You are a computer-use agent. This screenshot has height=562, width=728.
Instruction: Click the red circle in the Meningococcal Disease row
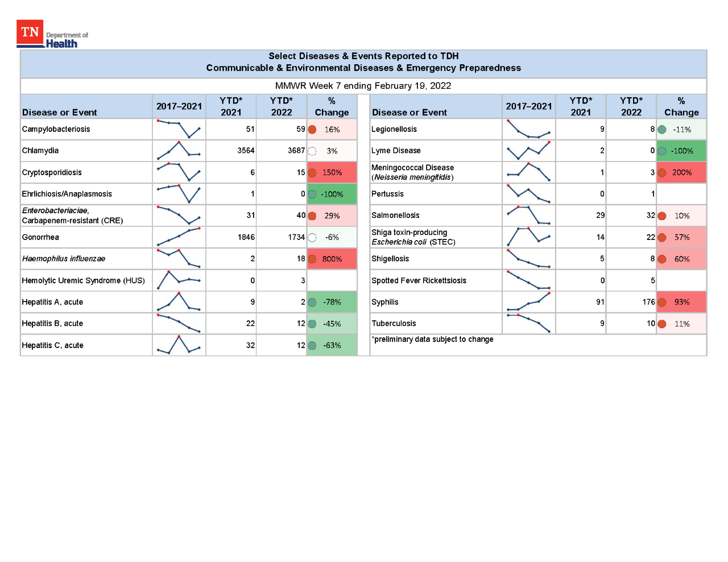click(x=662, y=173)
